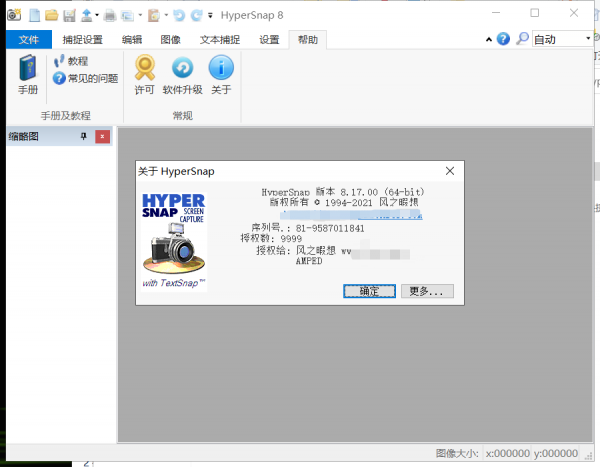Click the 确定 button in the dialog
Viewport: 600px width, 467px height.
pyautogui.click(x=369, y=291)
